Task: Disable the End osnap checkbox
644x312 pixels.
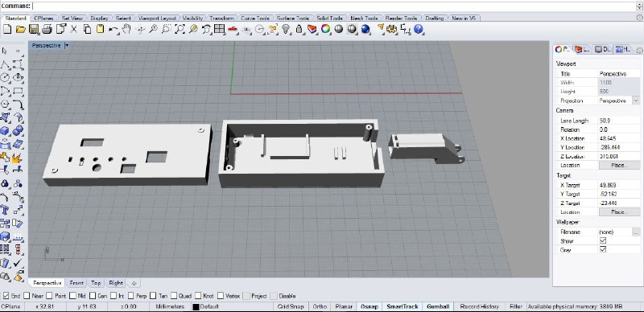Action: coord(6,296)
